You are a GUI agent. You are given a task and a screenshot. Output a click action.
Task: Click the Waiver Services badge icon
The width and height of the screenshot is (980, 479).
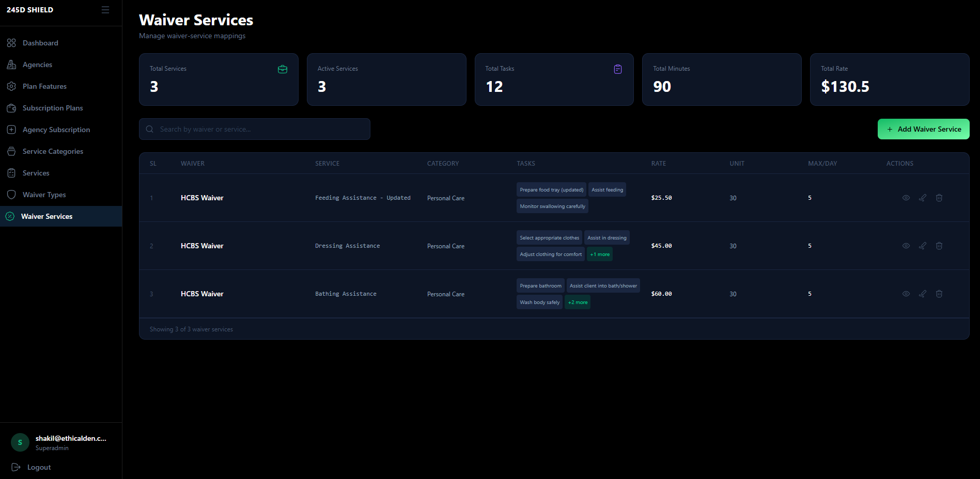[x=10, y=216]
